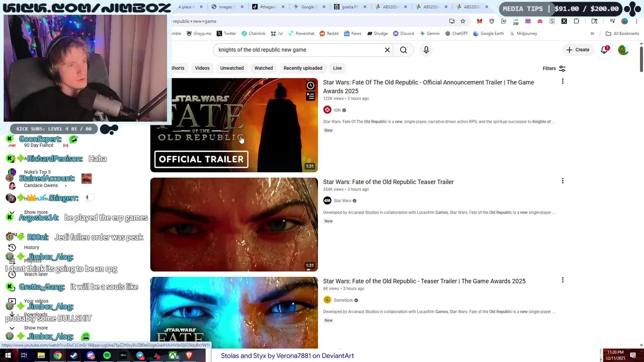Bookmark this page with the star icon
The width and height of the screenshot is (644, 362).
click(463, 21)
